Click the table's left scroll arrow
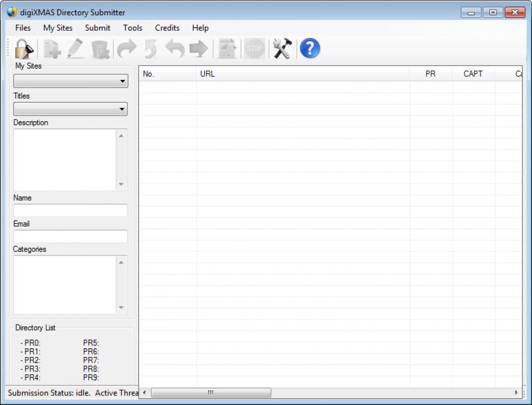Screen dimensions: 532x405 144,393
